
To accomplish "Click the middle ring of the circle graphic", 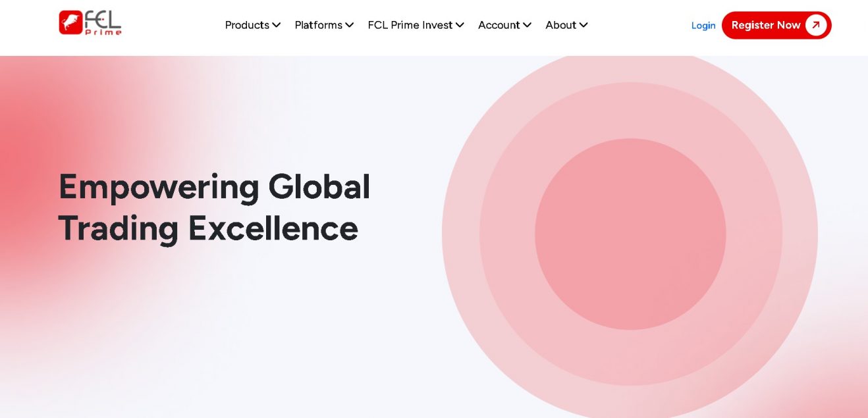I will point(507,234).
